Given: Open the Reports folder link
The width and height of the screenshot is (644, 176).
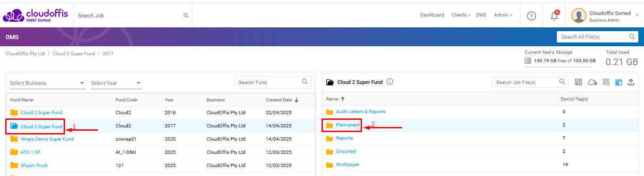Looking at the screenshot, I should tap(344, 138).
